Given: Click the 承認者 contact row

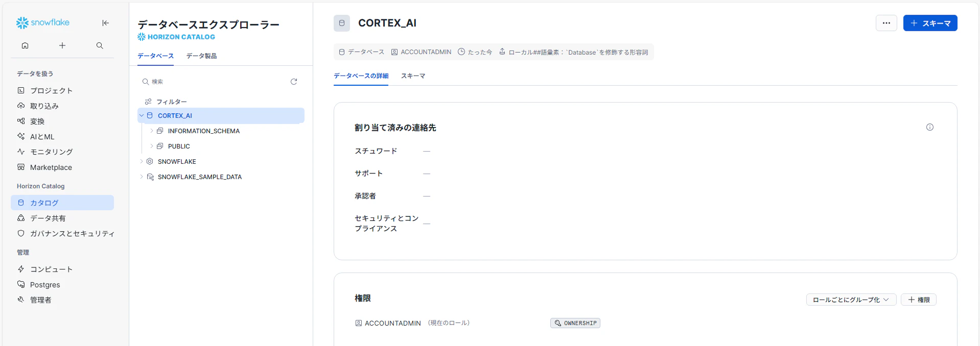Looking at the screenshot, I should (392, 196).
